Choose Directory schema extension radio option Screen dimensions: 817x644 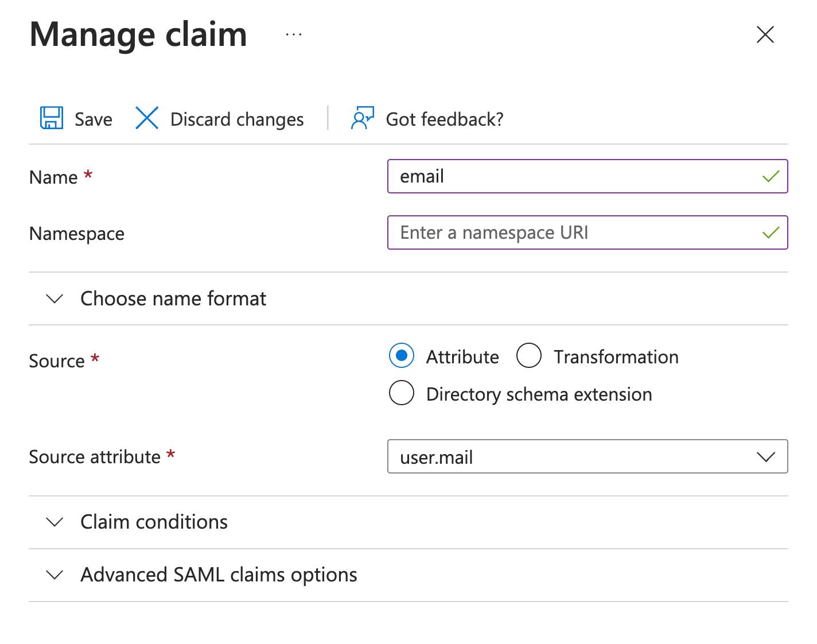tap(402, 393)
